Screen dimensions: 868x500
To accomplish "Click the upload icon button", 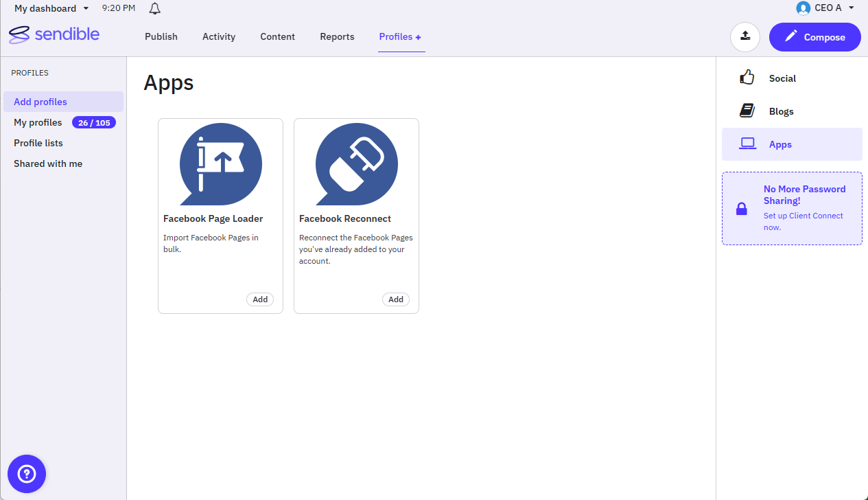I will coord(745,36).
